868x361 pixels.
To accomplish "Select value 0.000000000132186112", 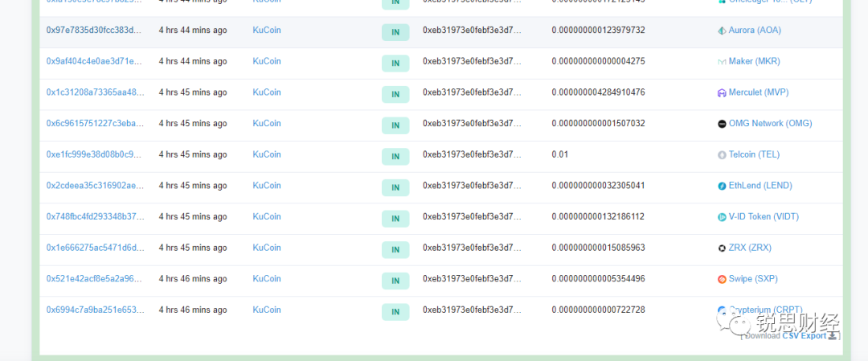I will tap(598, 216).
